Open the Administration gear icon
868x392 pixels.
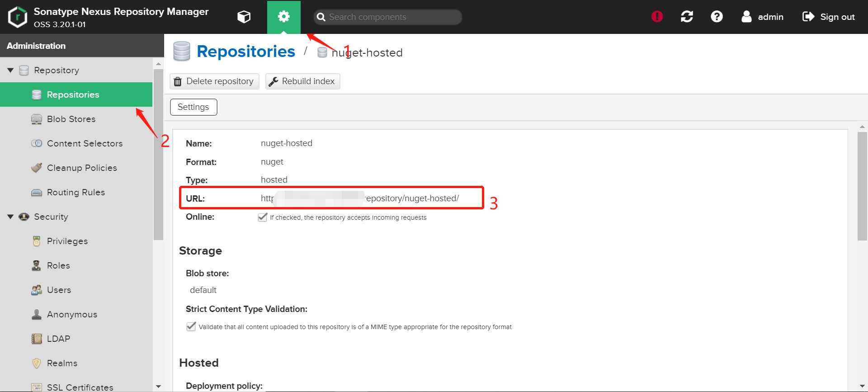click(283, 17)
